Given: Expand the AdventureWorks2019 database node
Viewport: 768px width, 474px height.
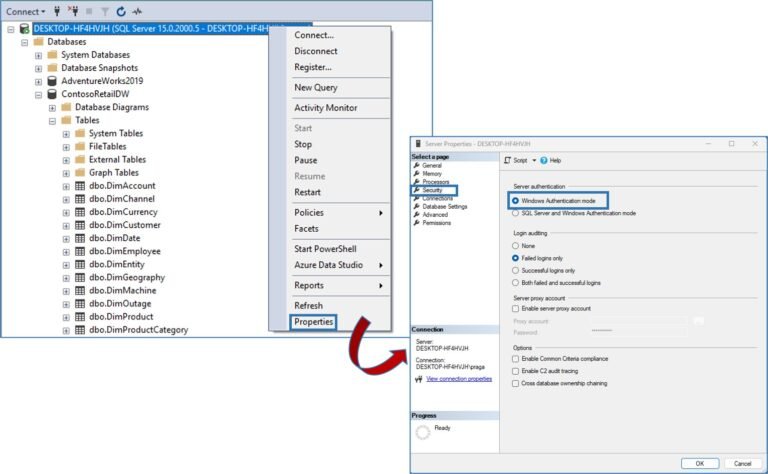Looking at the screenshot, I should (x=38, y=82).
